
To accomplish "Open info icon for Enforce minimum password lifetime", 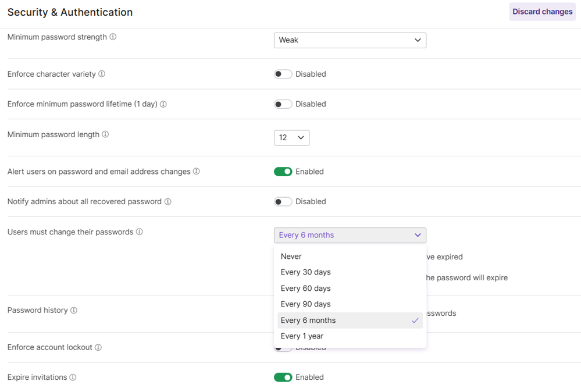I will (x=163, y=104).
